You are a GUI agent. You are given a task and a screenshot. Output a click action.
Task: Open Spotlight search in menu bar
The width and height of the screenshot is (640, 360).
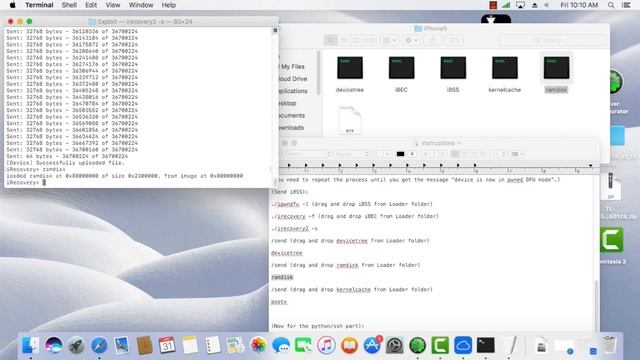(611, 5)
